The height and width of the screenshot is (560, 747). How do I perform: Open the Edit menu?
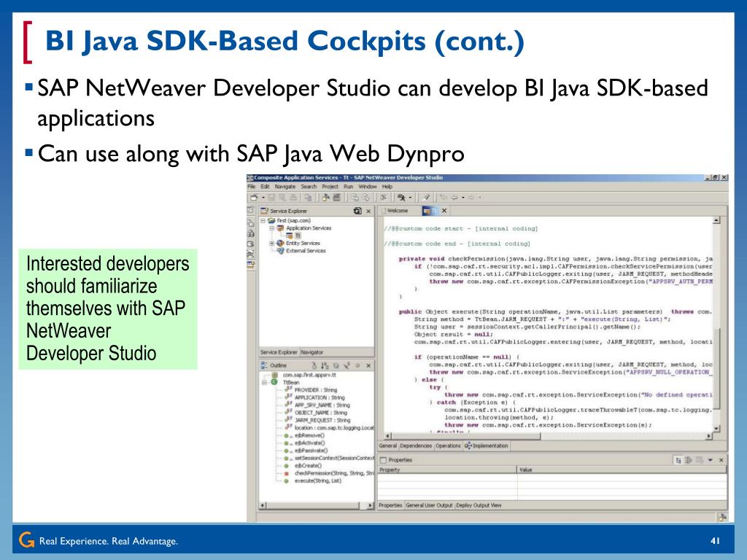point(265,187)
